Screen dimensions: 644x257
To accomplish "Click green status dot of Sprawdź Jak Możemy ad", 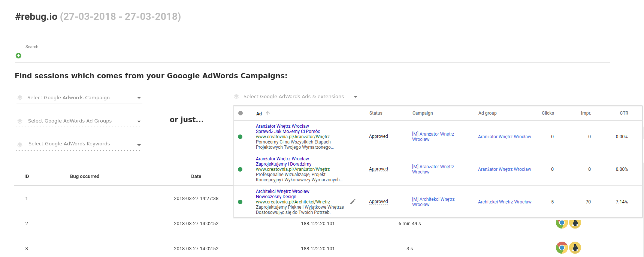I will (x=240, y=137).
